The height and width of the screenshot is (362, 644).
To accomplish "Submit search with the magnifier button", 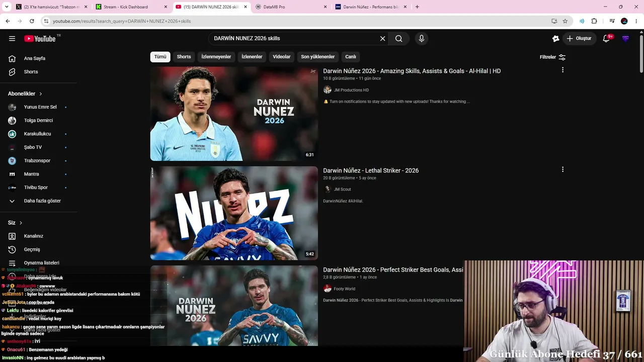I will (399, 39).
